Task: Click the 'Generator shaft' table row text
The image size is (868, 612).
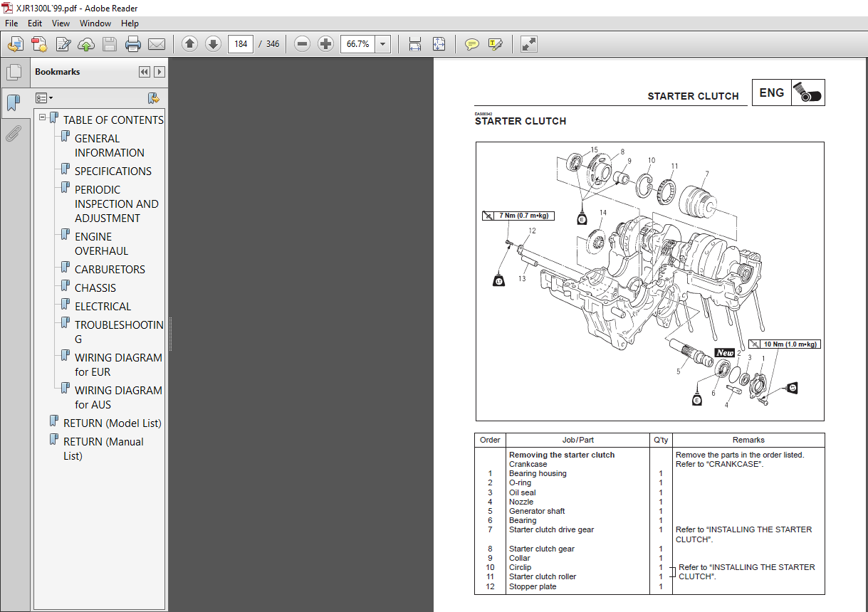Action: click(x=537, y=511)
